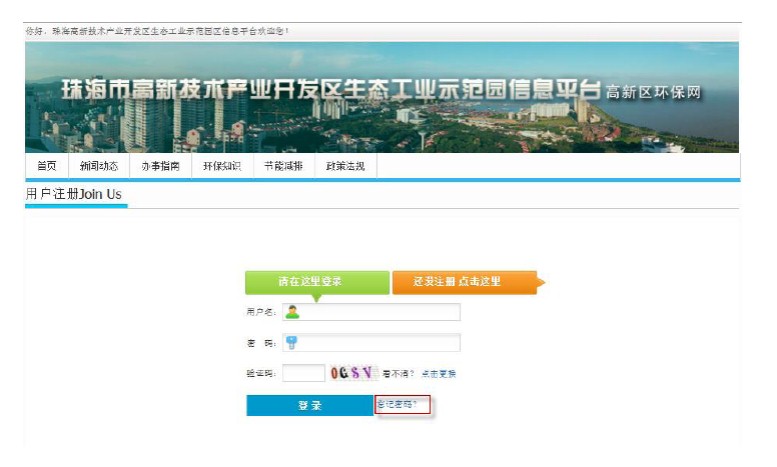The height and width of the screenshot is (467, 777).
Task: Click 点击更换 to refresh captcha
Action: (x=438, y=374)
